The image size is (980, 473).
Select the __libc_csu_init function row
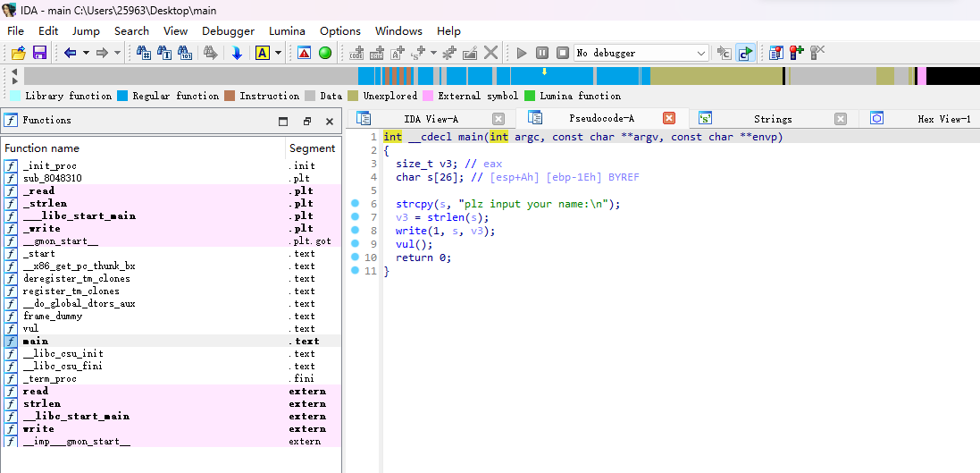(172, 353)
